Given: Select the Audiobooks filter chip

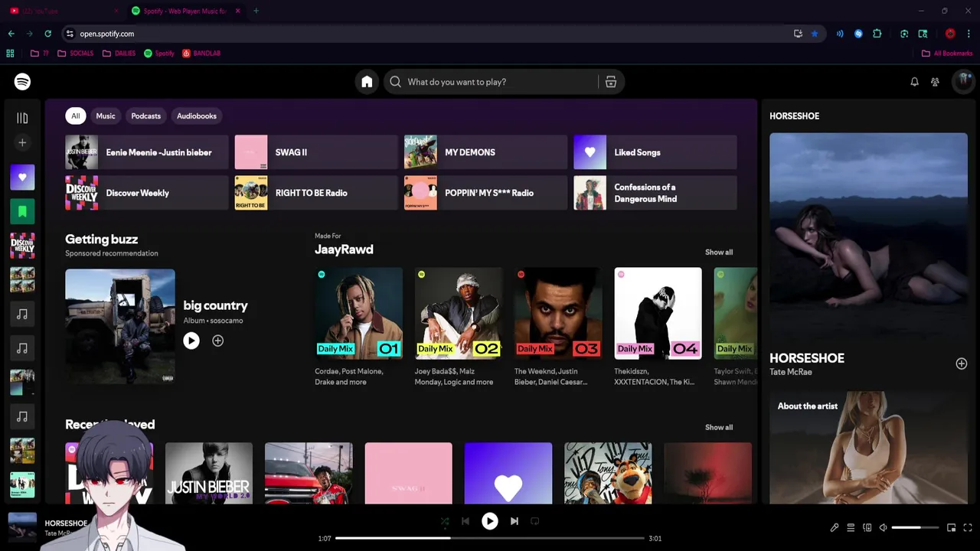Looking at the screenshot, I should tap(197, 116).
